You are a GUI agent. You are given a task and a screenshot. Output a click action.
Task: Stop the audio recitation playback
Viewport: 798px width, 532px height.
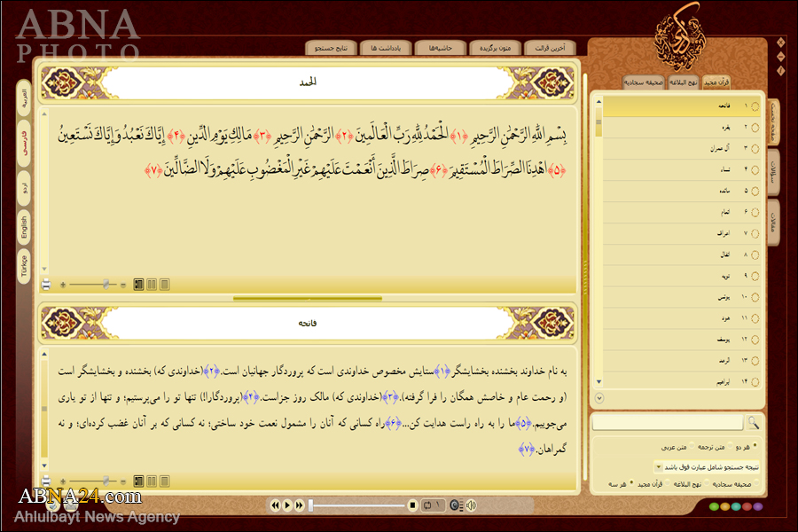point(413,505)
